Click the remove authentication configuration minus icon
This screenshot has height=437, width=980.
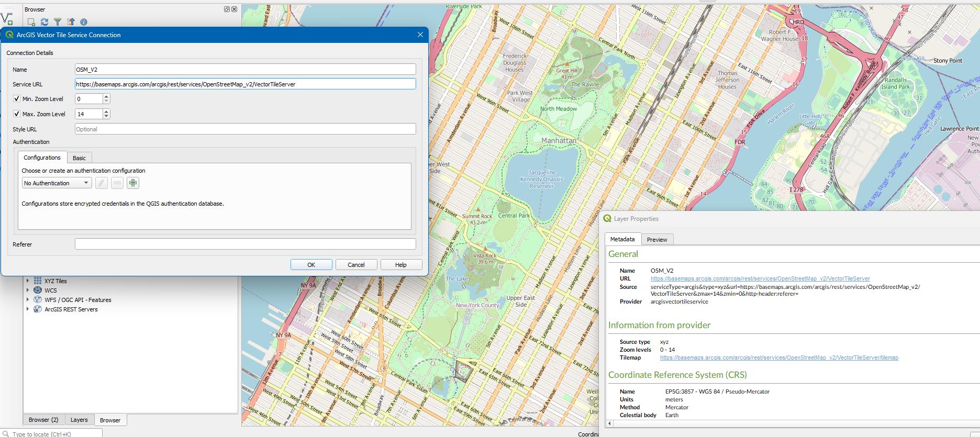tap(117, 183)
